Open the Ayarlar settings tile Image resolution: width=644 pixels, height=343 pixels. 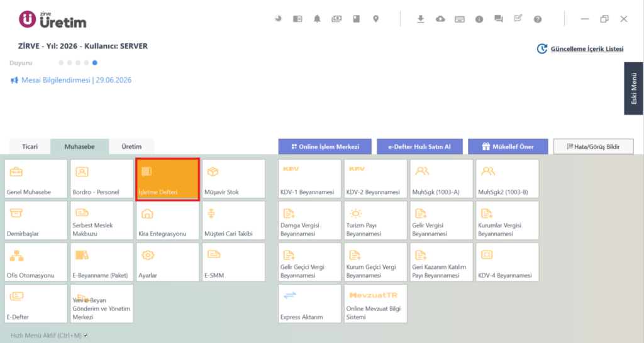[x=167, y=262]
